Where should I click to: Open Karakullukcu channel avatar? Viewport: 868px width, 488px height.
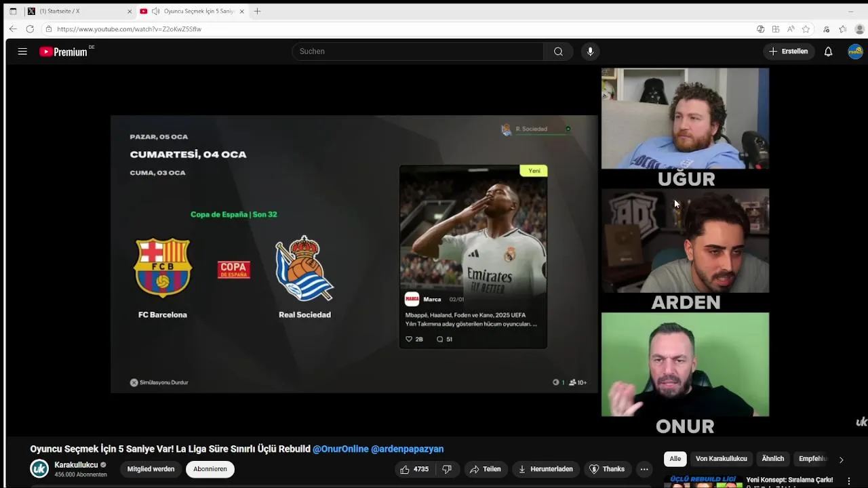[x=39, y=468]
